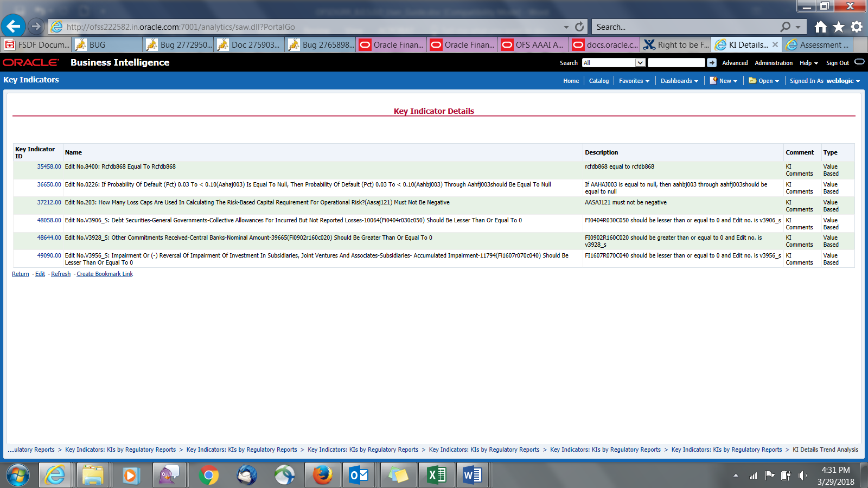The width and height of the screenshot is (868, 488).
Task: Open Thunderbird from the taskbar
Action: (247, 476)
